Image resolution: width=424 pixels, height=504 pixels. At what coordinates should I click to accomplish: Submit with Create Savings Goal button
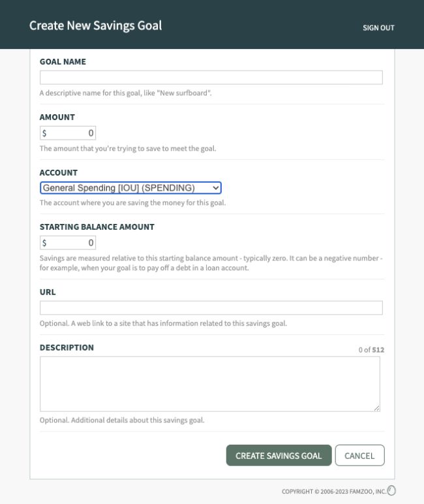(x=279, y=455)
